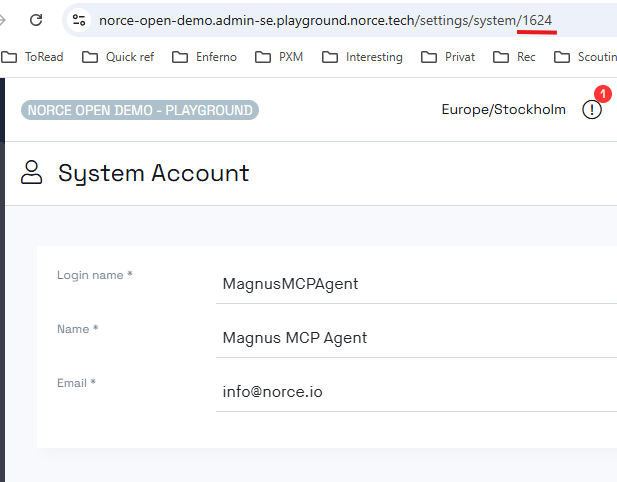
Task: Open the Enferno bookmarks folder
Action: coord(204,57)
